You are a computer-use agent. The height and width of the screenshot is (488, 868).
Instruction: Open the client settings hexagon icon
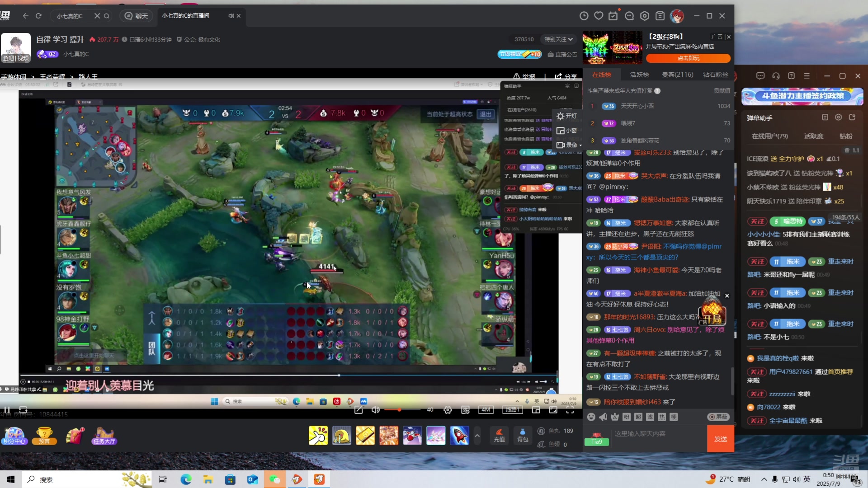(645, 16)
